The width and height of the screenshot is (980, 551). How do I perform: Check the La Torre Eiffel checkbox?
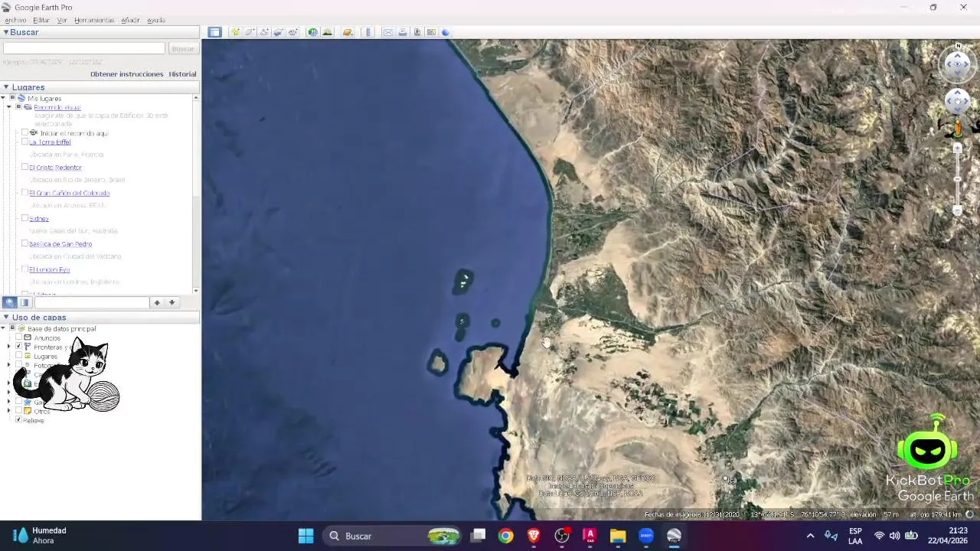pos(24,142)
